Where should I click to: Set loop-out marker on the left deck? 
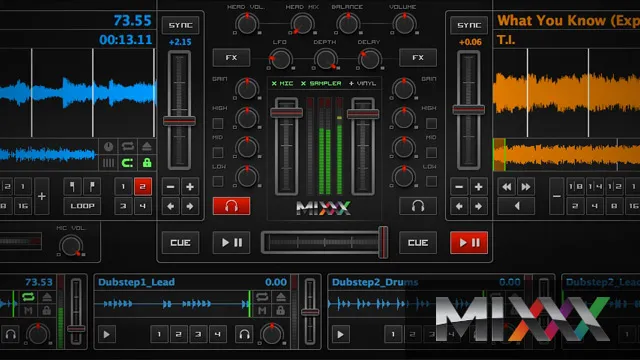pos(92,187)
